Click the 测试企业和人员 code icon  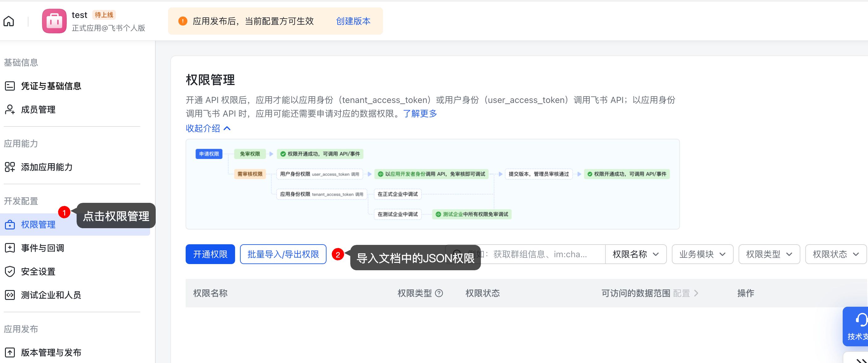click(10, 295)
